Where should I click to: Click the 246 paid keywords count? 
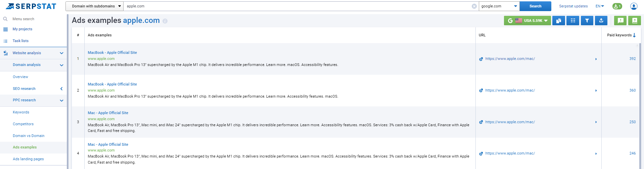click(x=633, y=153)
